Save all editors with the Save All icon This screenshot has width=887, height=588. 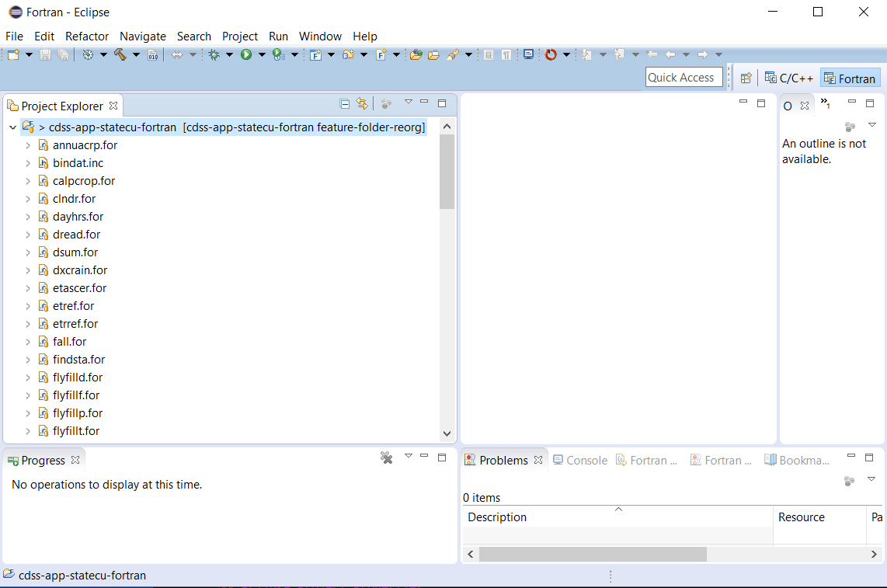[61, 54]
